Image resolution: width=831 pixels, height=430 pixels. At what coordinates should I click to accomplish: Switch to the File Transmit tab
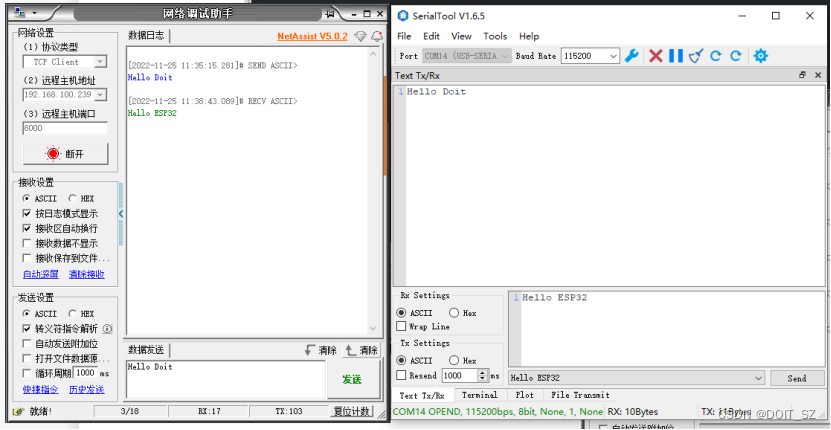click(x=580, y=395)
